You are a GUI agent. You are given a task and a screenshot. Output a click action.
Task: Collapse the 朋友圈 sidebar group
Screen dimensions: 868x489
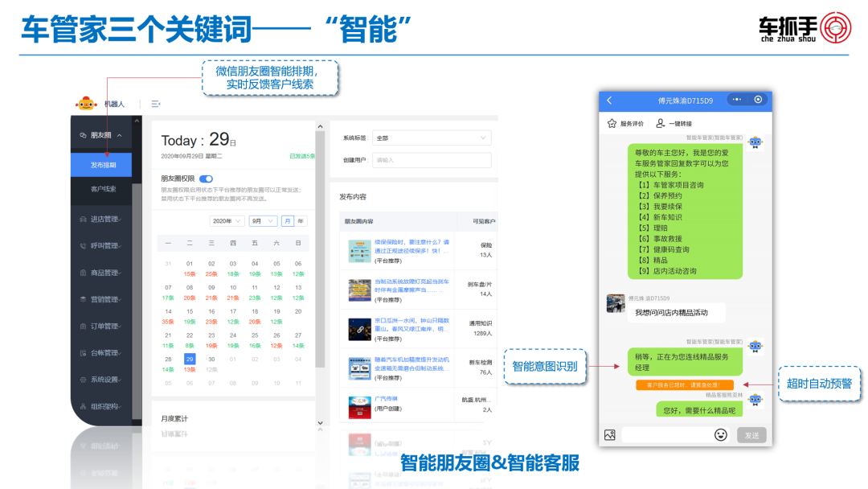pyautogui.click(x=120, y=135)
